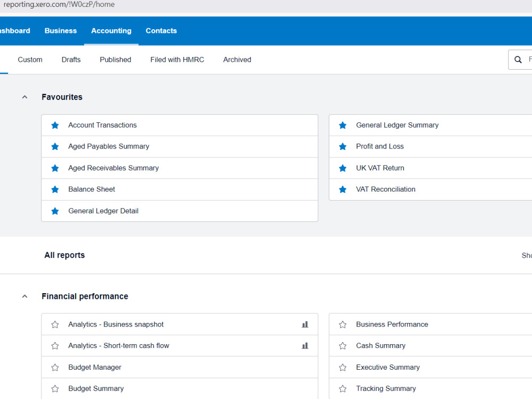The height and width of the screenshot is (399, 532).
Task: Unstar the Profit and Loss report
Action: coord(343,147)
